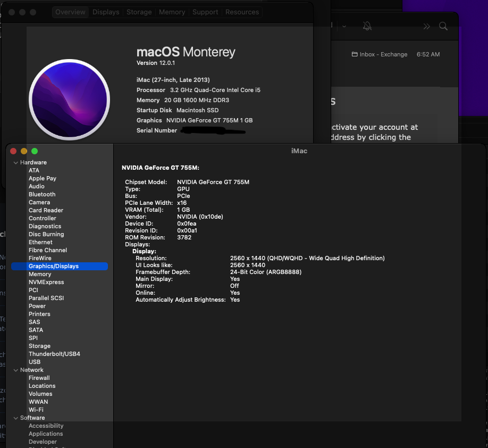The image size is (488, 448).
Task: Select SAS in the Hardware list
Action: pyautogui.click(x=34, y=322)
